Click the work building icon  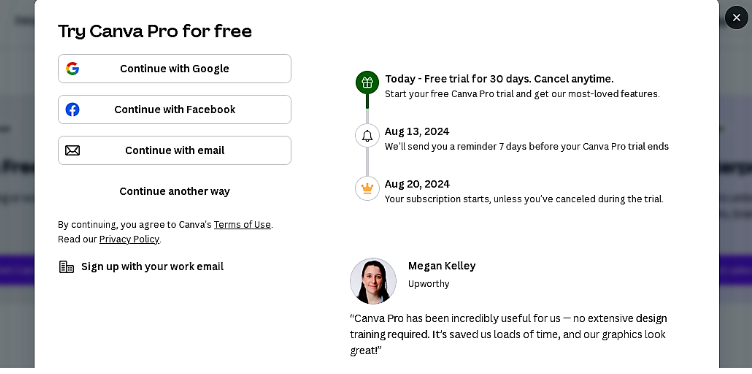point(67,267)
